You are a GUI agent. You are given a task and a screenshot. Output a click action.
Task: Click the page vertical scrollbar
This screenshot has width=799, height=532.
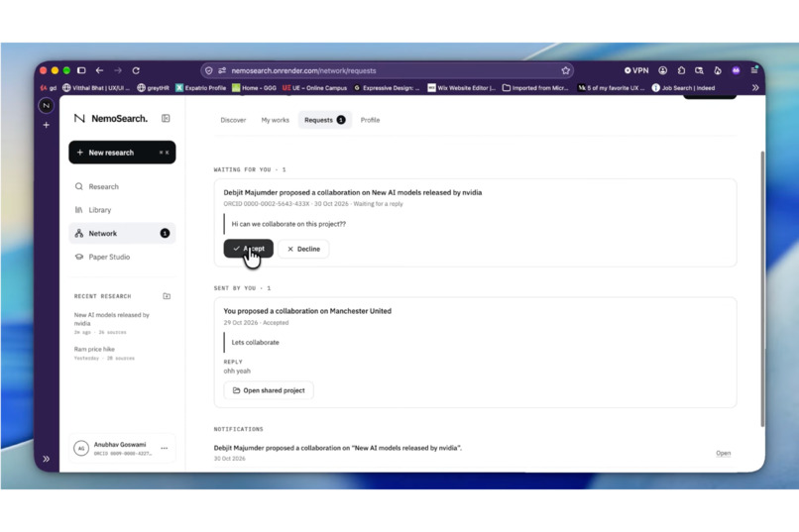click(762, 288)
